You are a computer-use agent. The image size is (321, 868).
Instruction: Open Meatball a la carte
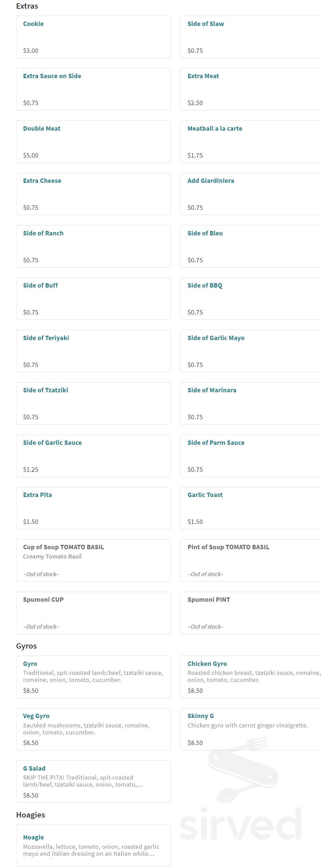[251, 142]
